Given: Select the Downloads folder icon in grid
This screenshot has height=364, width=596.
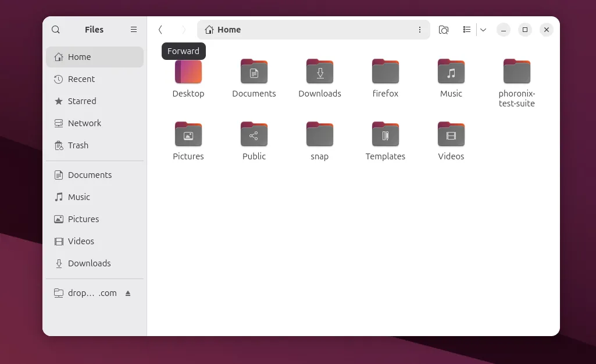Looking at the screenshot, I should [320, 72].
